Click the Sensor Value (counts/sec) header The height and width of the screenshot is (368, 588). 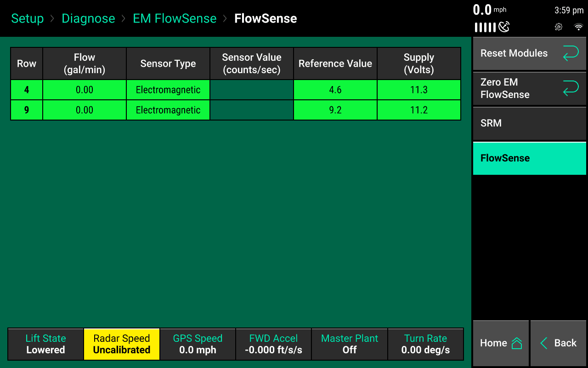click(252, 63)
